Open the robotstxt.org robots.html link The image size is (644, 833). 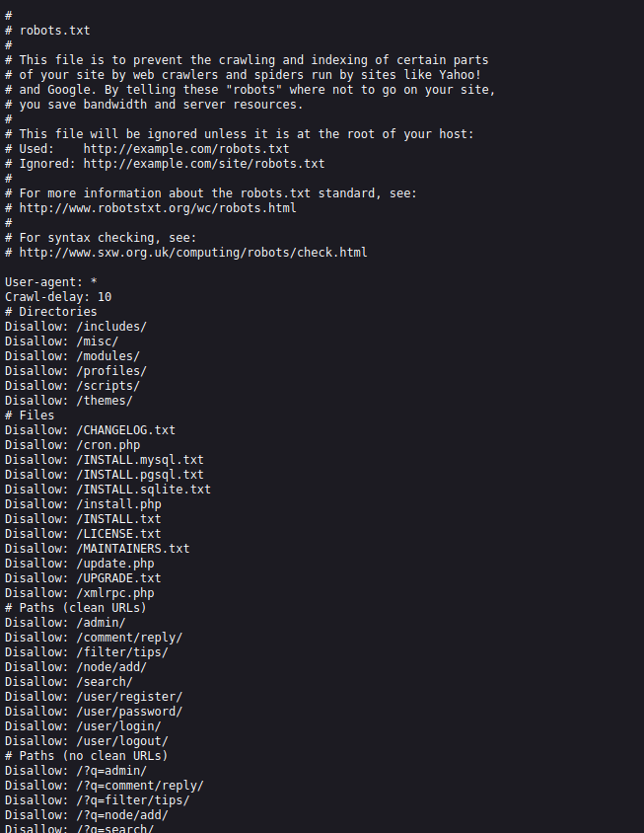157,208
